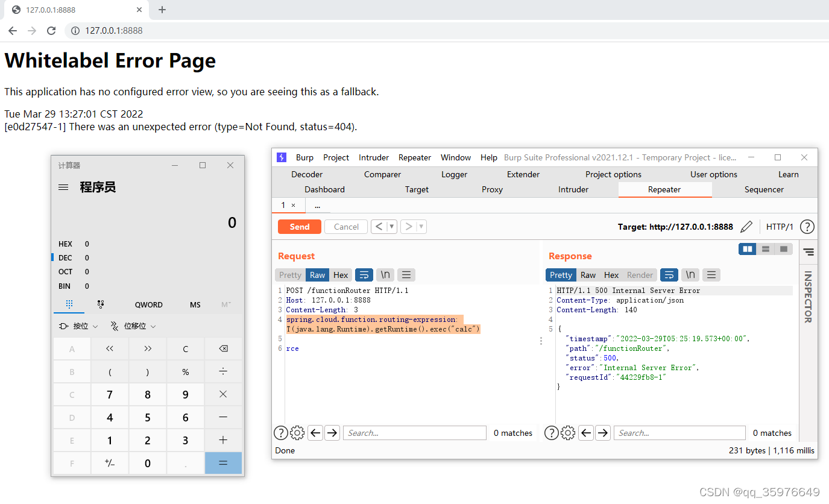Click the backspace key in Calculator

coord(223,349)
